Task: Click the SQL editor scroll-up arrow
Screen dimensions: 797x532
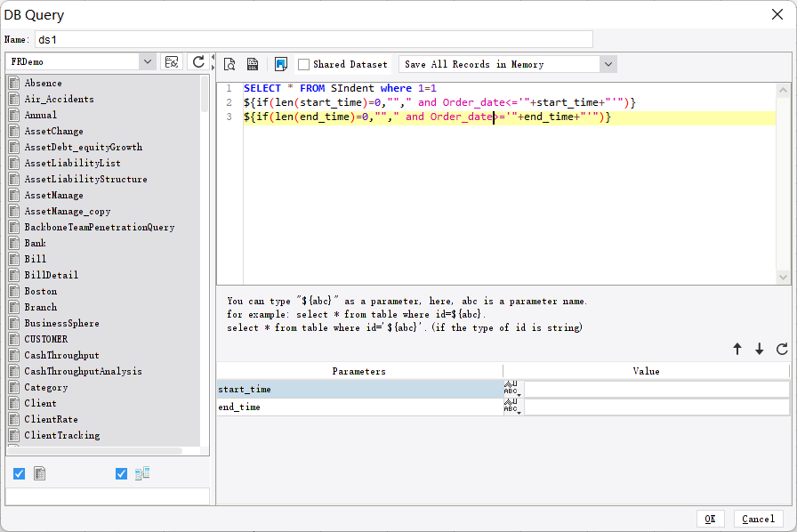Action: pyautogui.click(x=783, y=90)
